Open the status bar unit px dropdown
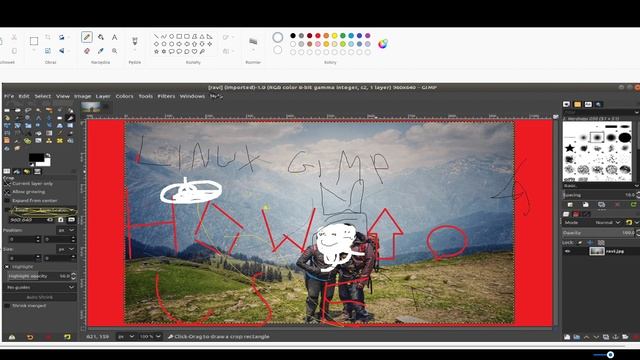 tap(126, 337)
